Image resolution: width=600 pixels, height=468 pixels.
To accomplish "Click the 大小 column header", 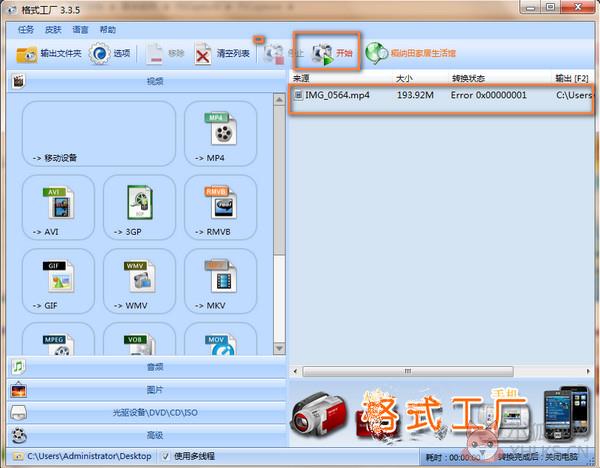I will click(404, 78).
